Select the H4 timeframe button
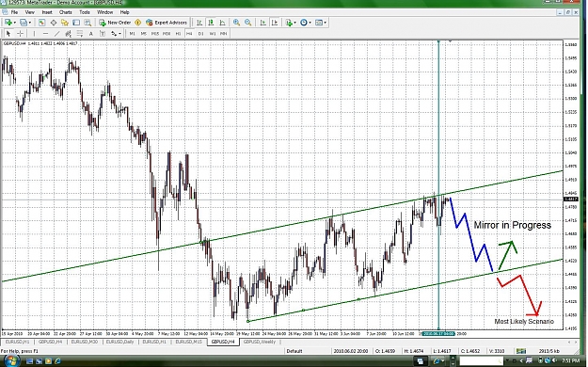The image size is (588, 367). (x=189, y=33)
